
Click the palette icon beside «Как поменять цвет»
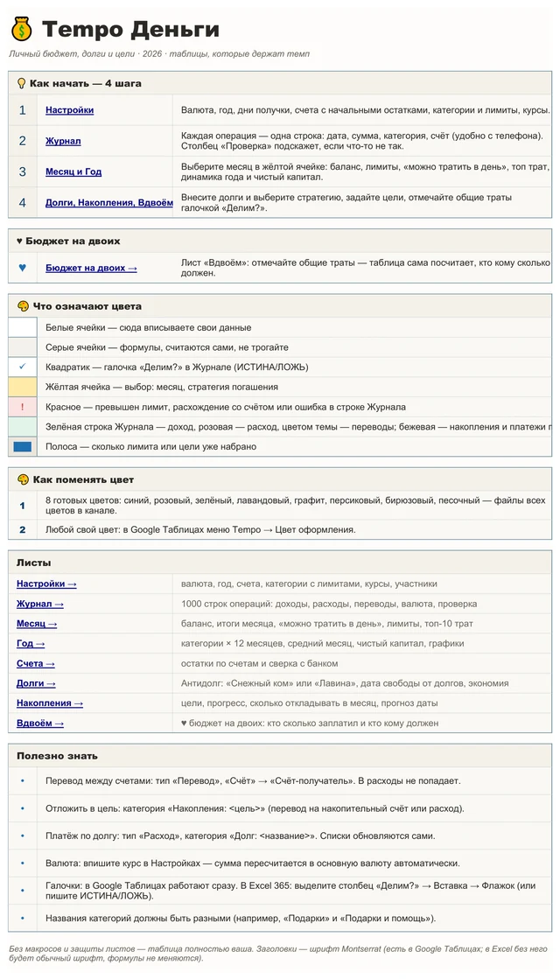click(23, 479)
